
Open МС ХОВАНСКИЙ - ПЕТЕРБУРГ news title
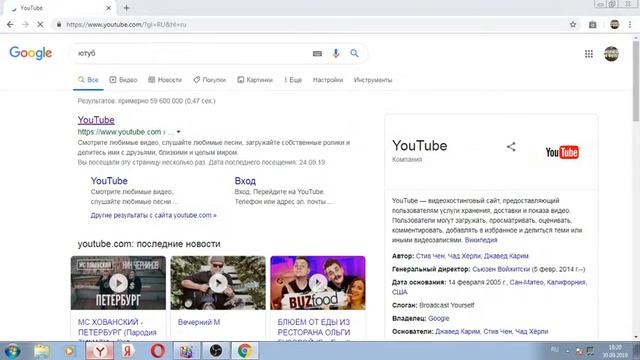point(117,327)
